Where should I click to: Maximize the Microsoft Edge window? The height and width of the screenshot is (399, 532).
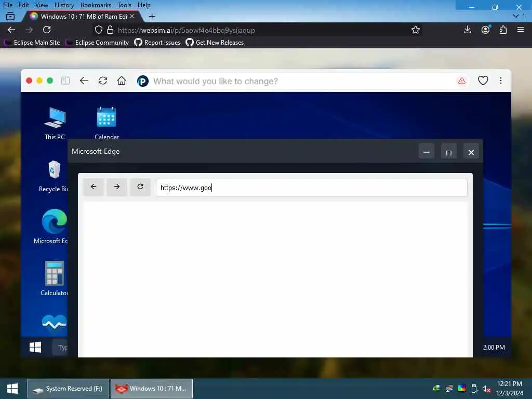tap(448, 152)
